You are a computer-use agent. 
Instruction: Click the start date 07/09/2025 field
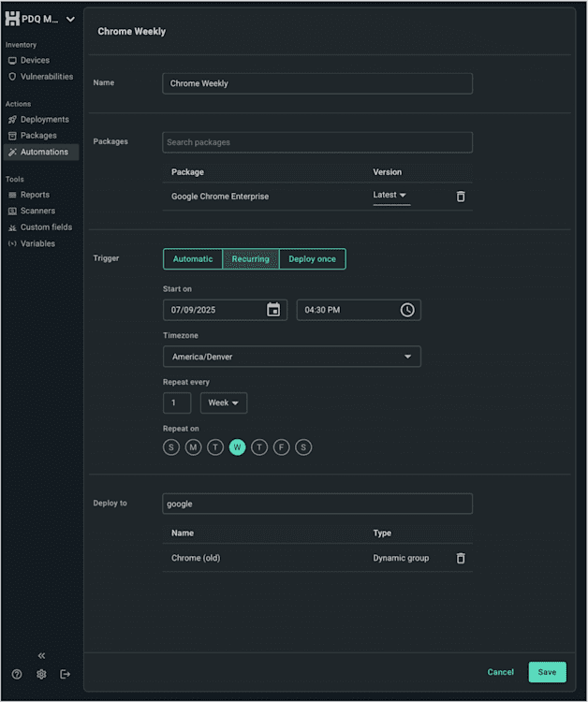[225, 310]
